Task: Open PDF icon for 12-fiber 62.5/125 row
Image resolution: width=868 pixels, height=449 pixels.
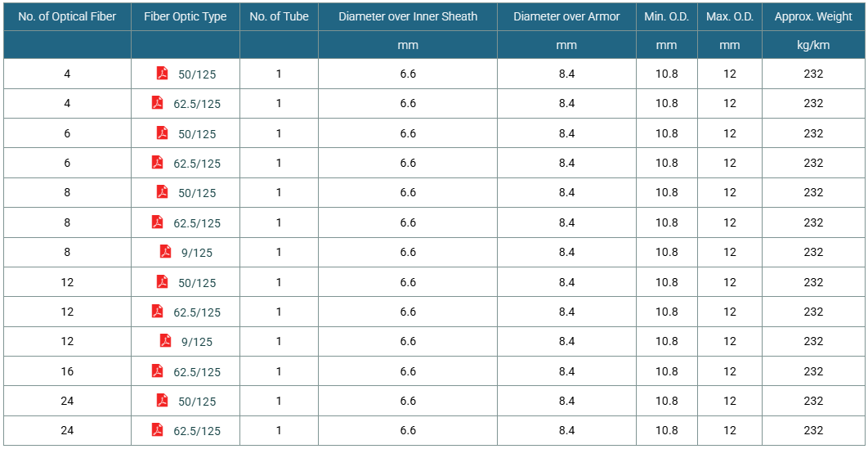Action: click(158, 312)
